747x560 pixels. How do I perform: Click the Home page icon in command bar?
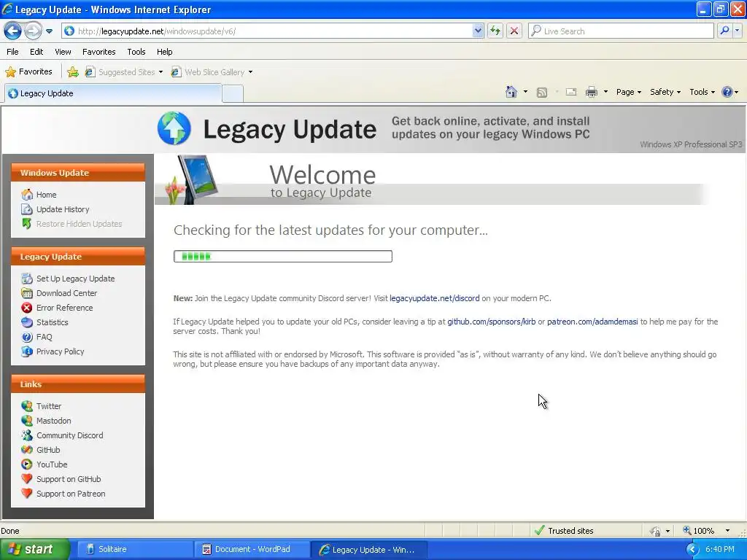coord(511,92)
